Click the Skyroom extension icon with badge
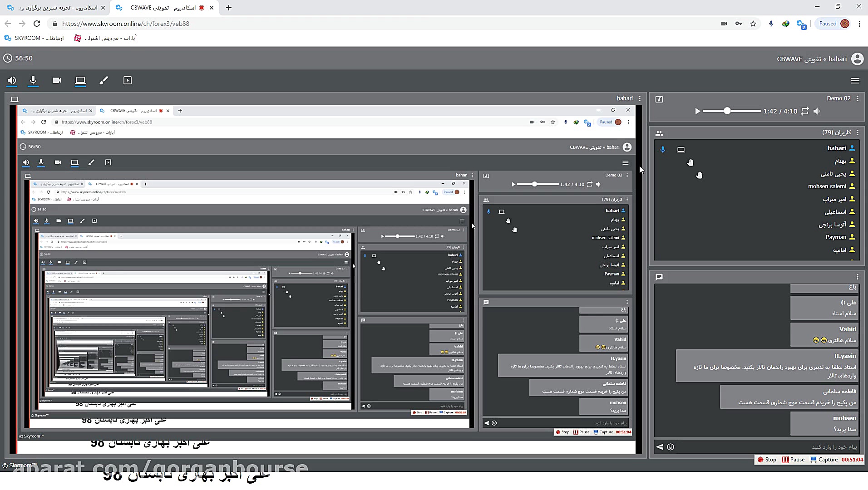 pos(801,24)
